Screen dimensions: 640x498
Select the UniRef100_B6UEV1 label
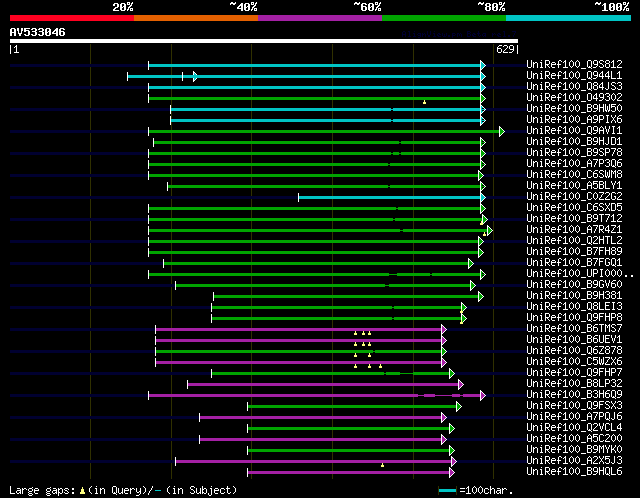click(x=574, y=340)
